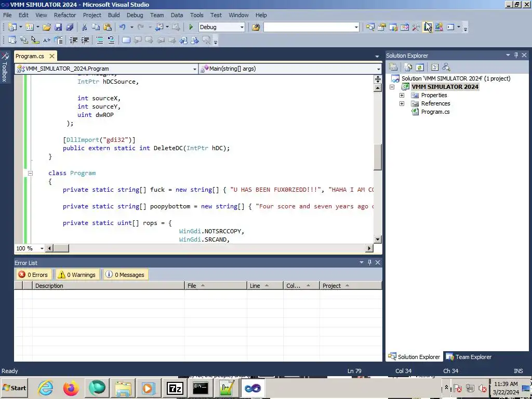Screen dimensions: 532x399
Task: Toggle the 0 Warnings filter
Action: 77,275
